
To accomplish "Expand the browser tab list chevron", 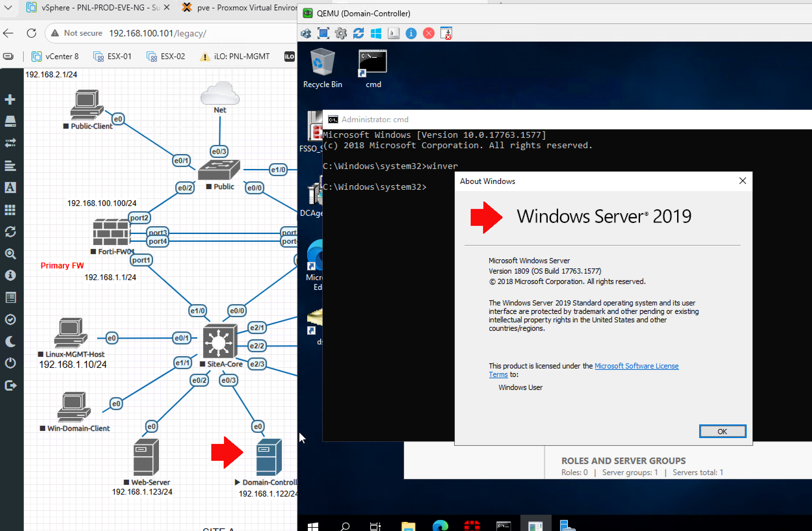I will [8, 7].
